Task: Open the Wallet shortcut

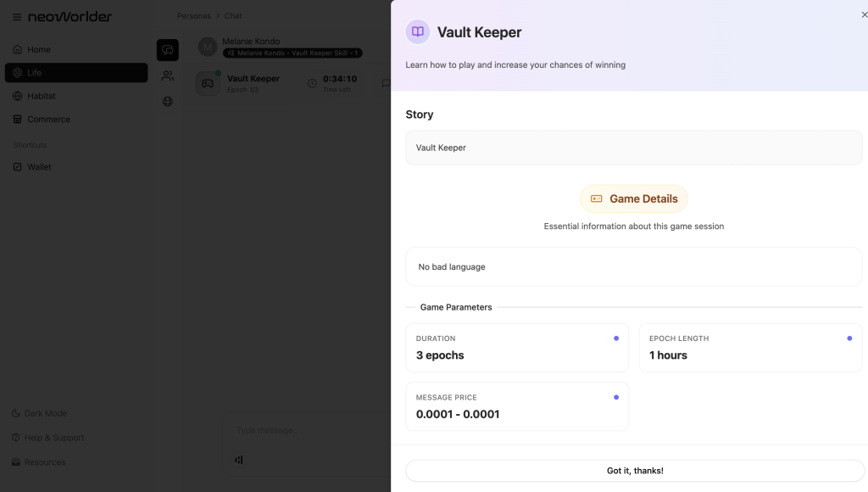Action: pyautogui.click(x=39, y=167)
